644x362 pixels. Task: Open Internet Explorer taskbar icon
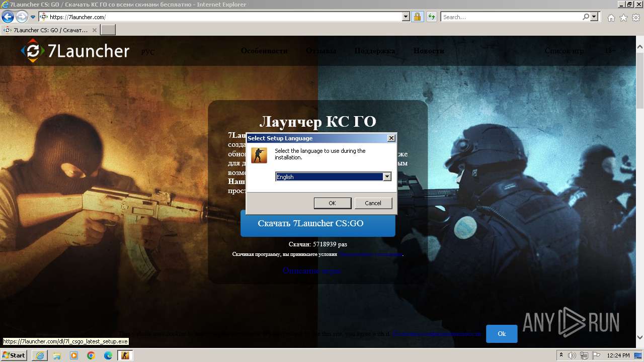coord(40,355)
